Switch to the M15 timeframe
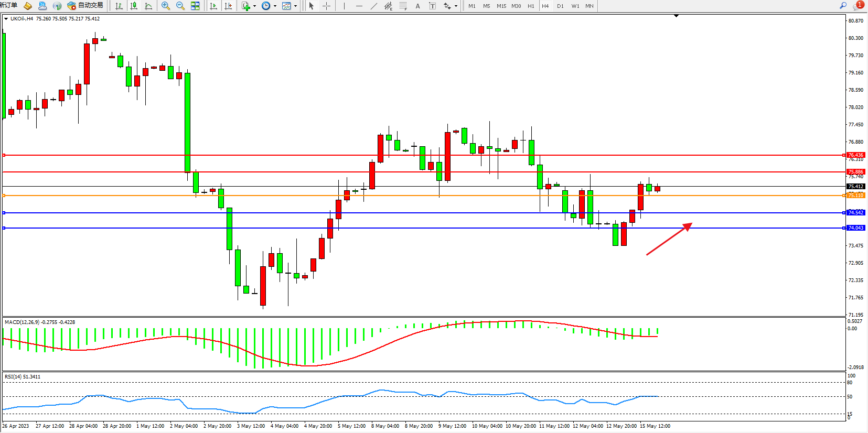This screenshot has height=433, width=868. 501,6
